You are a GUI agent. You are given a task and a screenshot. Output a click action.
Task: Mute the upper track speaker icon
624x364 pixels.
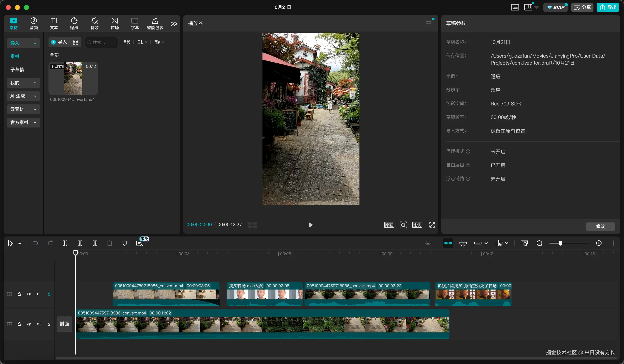[x=39, y=294]
